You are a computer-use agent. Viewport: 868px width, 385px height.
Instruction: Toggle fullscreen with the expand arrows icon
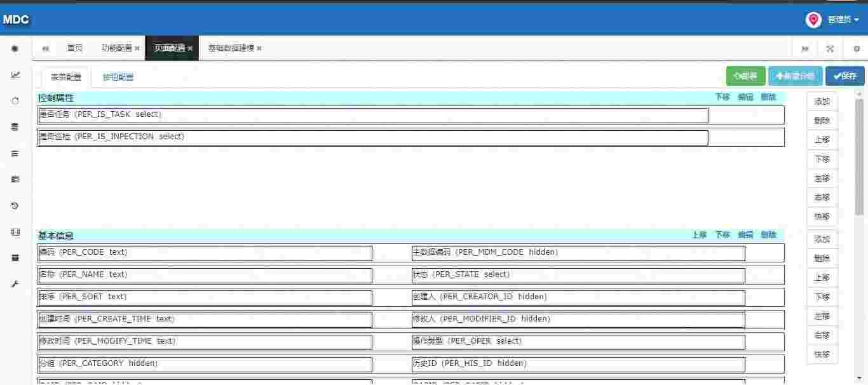click(830, 48)
